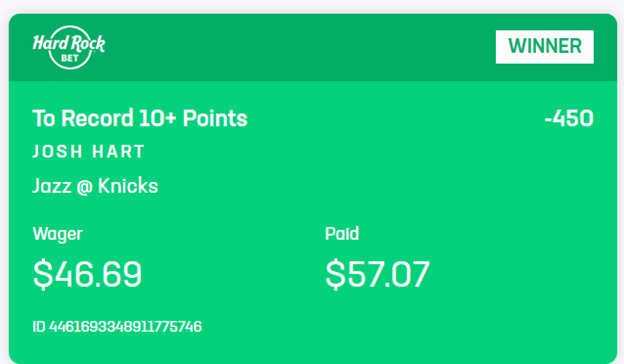Viewport: 624px width, 364px height.
Task: Select the $46.69 wager amount
Action: (x=87, y=274)
